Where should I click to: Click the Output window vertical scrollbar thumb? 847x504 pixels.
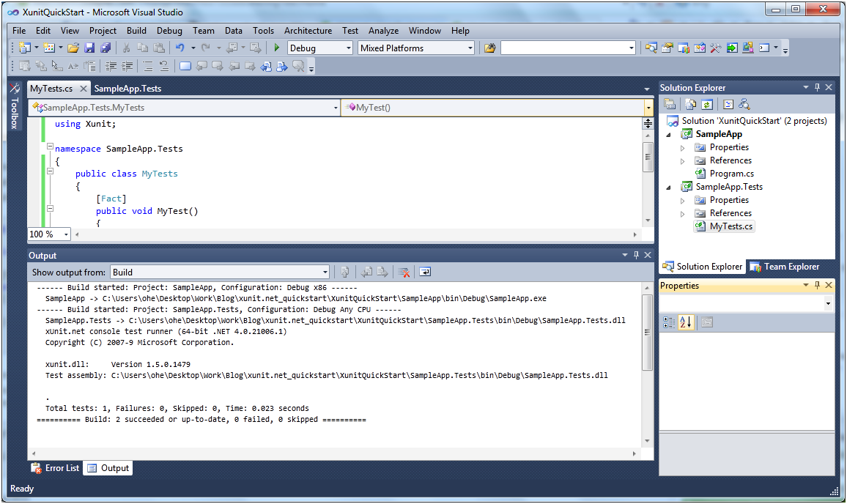tap(647, 333)
